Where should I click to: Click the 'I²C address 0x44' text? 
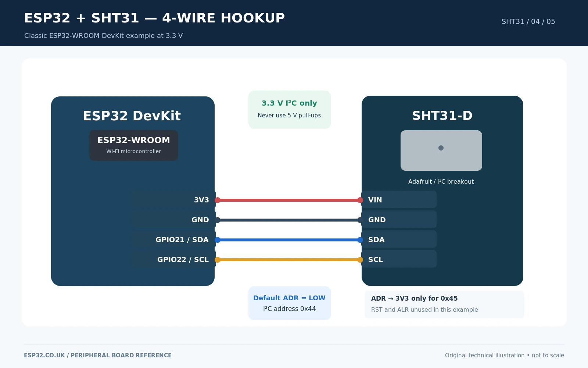coord(290,309)
